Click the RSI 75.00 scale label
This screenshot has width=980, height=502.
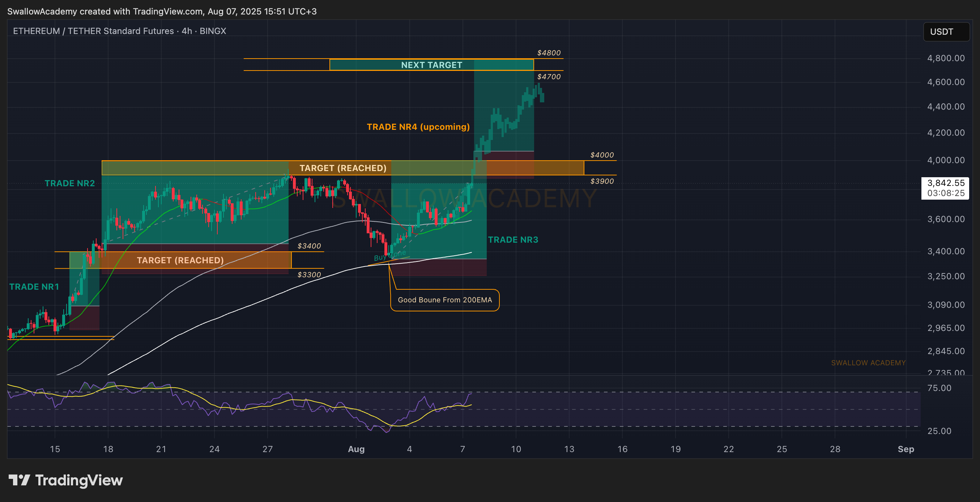[939, 388]
